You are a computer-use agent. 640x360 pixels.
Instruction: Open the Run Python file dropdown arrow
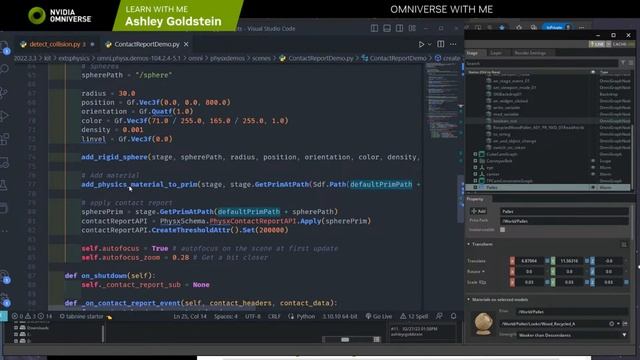[x=429, y=44]
